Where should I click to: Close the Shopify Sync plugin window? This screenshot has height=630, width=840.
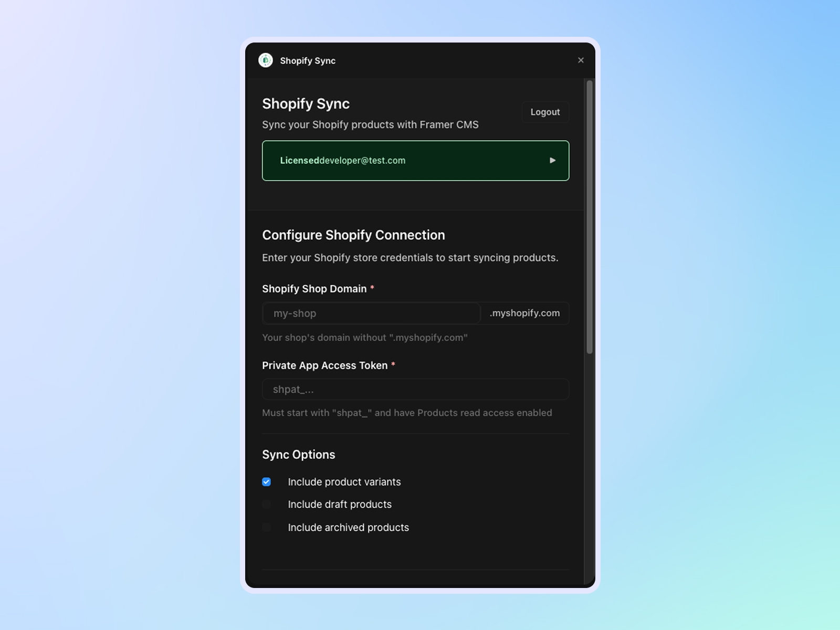pos(581,60)
